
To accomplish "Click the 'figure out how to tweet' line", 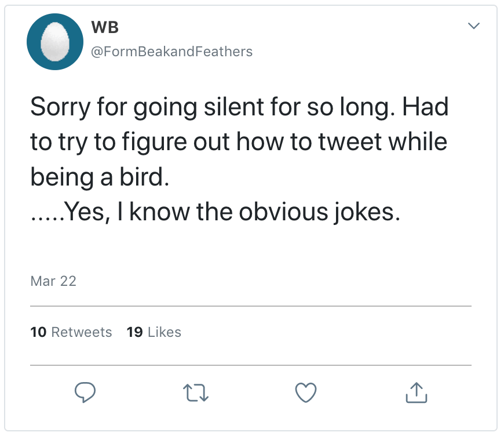I will click(x=238, y=142).
